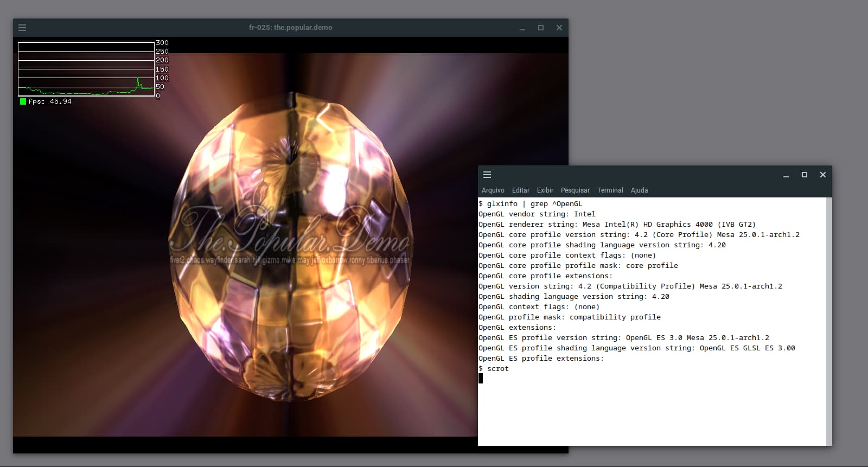Click the terminal block cursor
The image size is (868, 467).
click(x=481, y=379)
